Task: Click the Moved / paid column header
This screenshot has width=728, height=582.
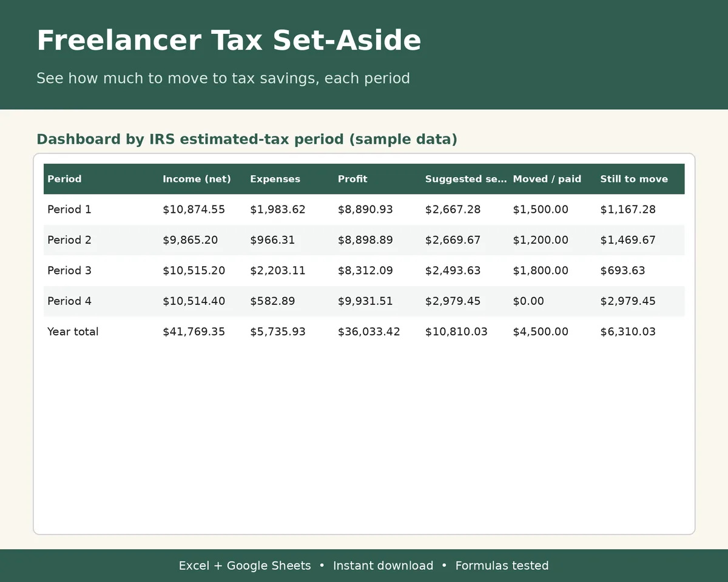Action: click(547, 179)
